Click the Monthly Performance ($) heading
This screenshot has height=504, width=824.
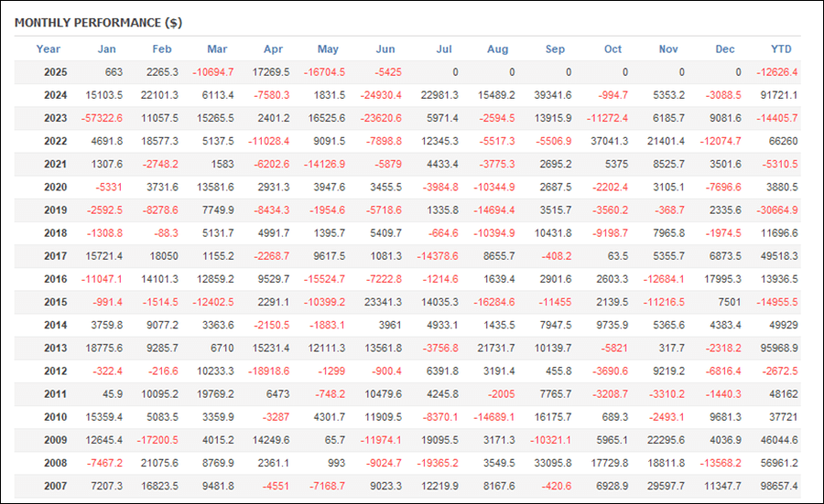[x=98, y=23]
